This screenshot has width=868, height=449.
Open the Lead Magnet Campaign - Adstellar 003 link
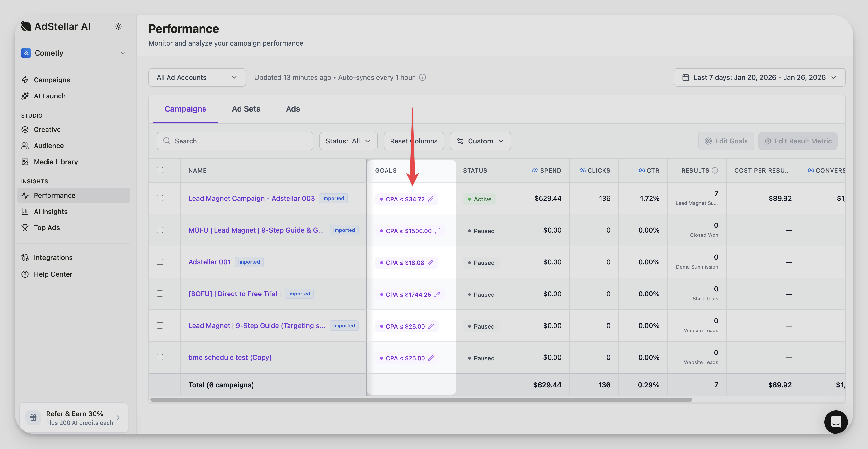click(x=251, y=198)
